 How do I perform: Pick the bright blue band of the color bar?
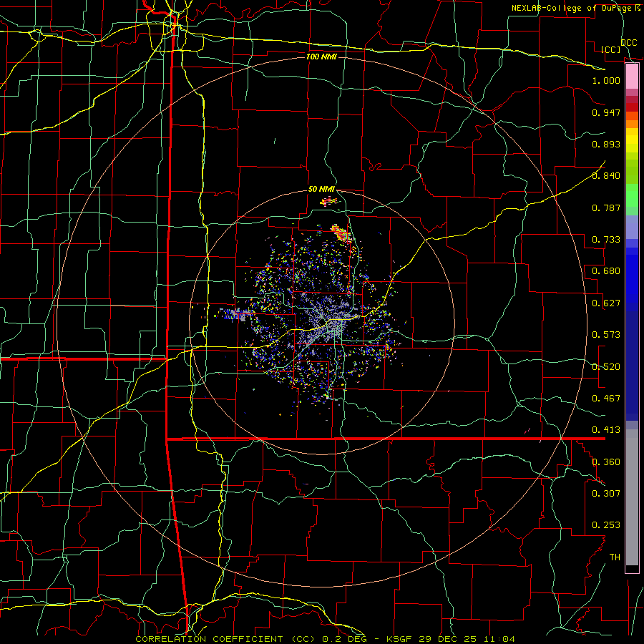[x=632, y=279]
